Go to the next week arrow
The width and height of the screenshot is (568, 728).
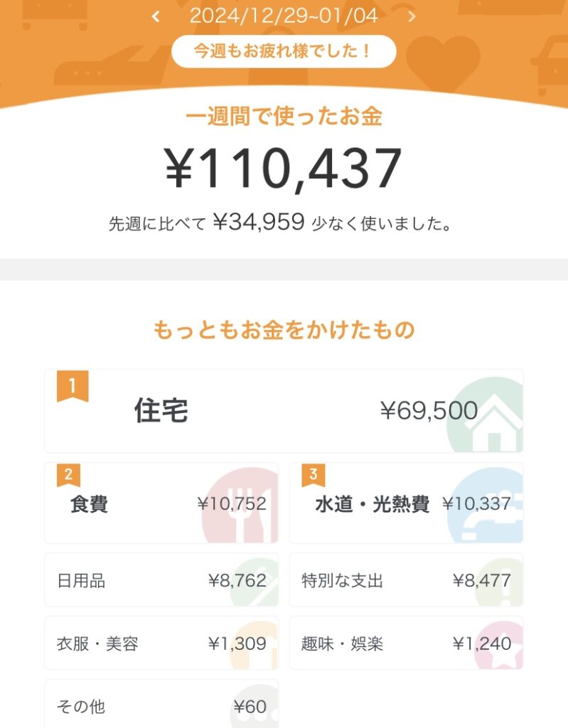[x=412, y=17]
